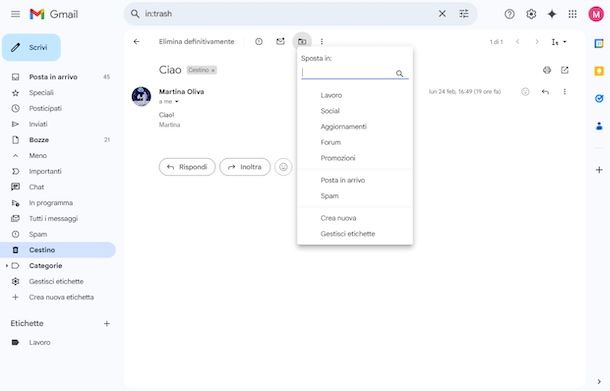This screenshot has width=610, height=391.
Task: Open search options filter icon
Action: point(464,14)
